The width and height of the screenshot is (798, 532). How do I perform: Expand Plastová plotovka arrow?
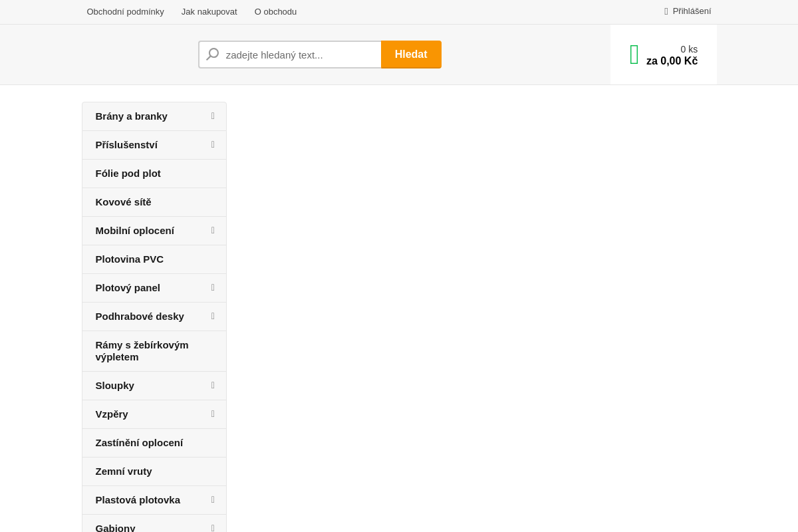click(x=213, y=500)
